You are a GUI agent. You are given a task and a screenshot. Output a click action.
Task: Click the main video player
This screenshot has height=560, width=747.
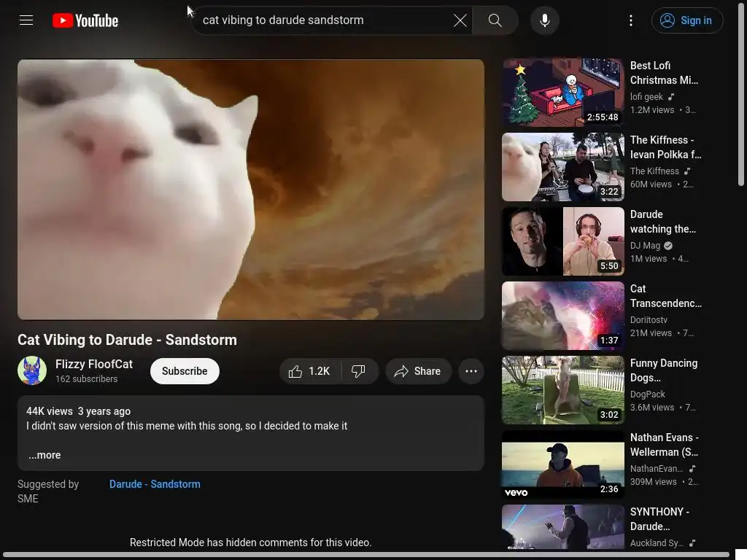click(251, 190)
